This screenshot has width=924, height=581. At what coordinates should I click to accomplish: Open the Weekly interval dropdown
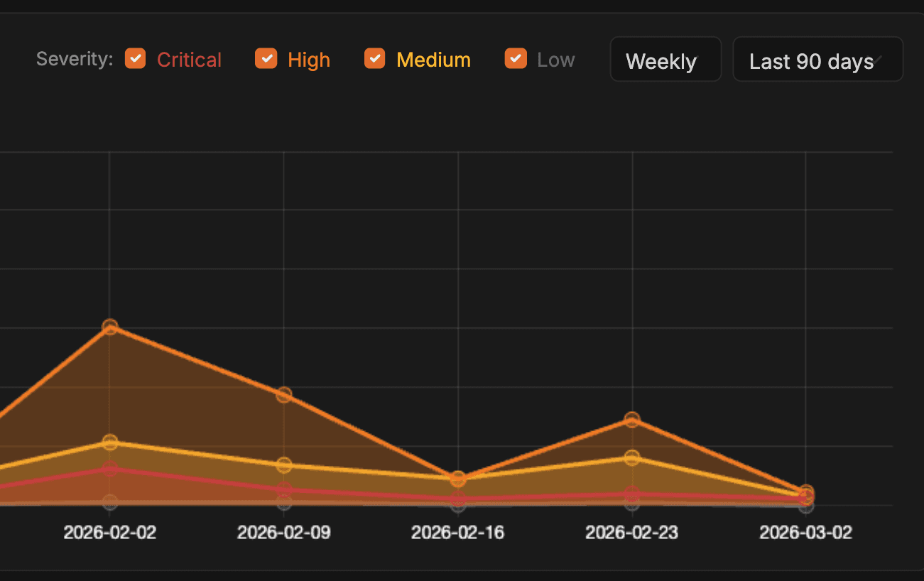[x=665, y=60]
